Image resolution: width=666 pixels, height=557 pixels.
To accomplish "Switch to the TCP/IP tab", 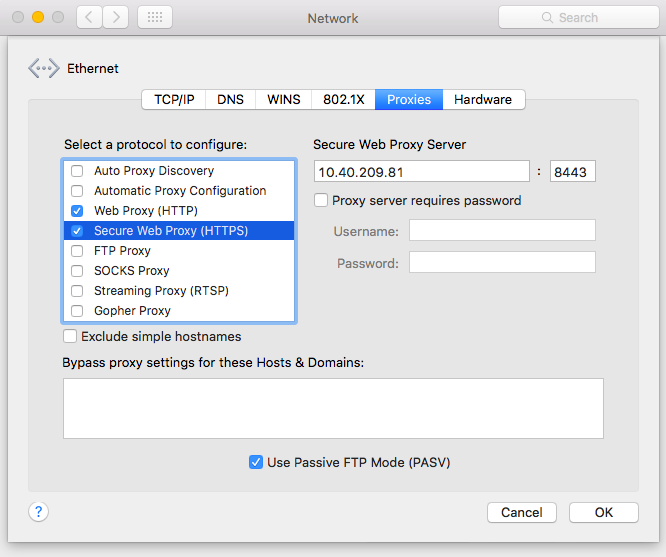I will click(x=174, y=99).
